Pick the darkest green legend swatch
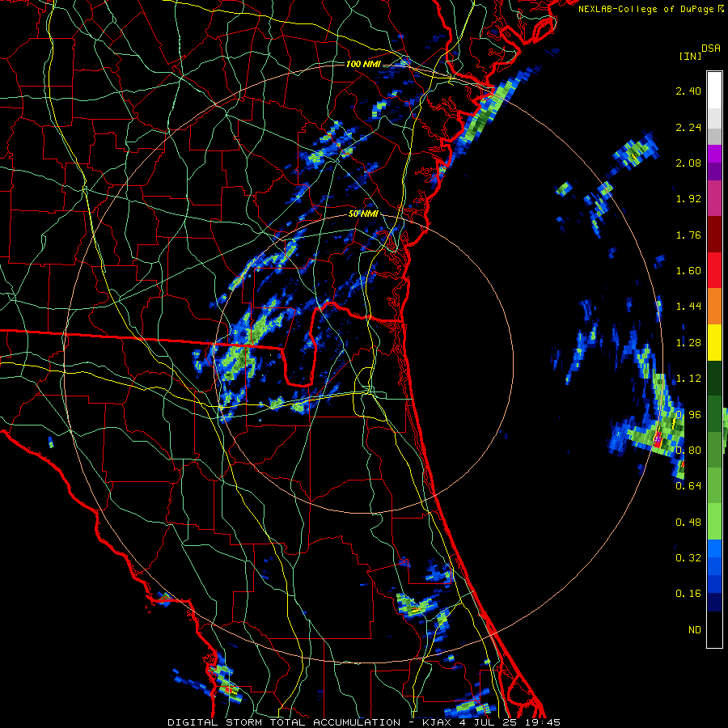 714,378
